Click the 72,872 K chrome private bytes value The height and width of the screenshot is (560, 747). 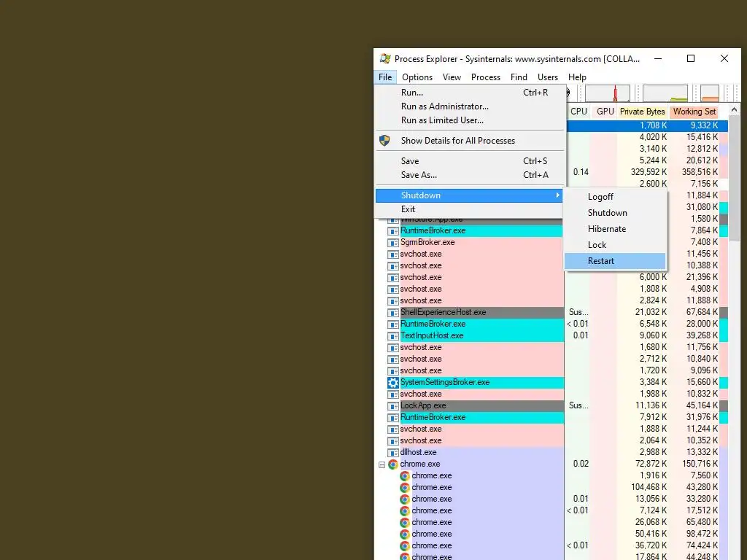651,464
